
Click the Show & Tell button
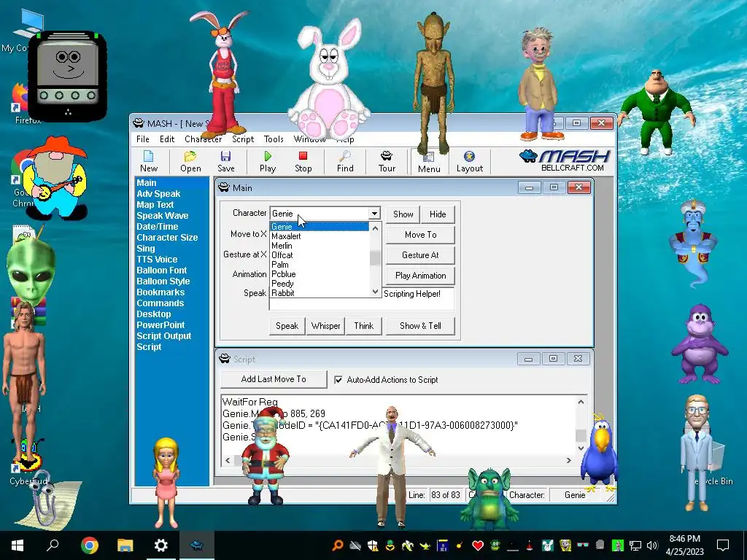pos(420,326)
